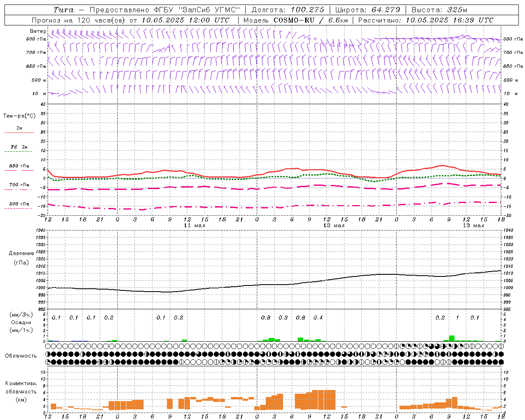
Task: Click the forecast start time "10.05.2025 12:00 UTC"
Action: coord(185,20)
